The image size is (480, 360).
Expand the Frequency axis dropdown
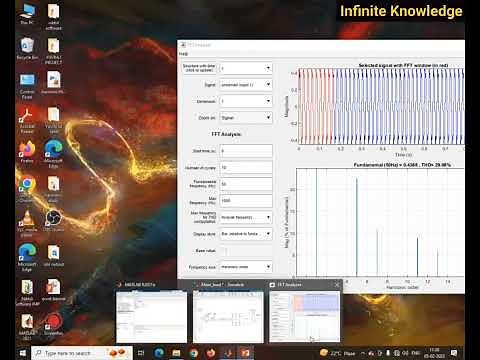(246, 267)
